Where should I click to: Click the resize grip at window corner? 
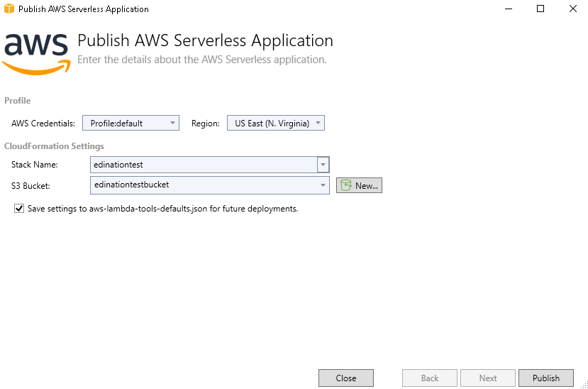[584, 385]
